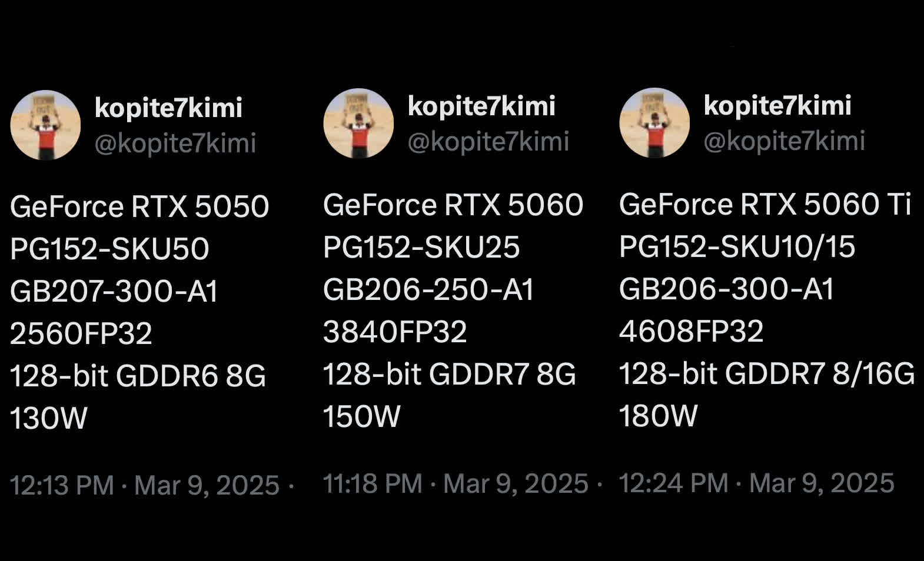The width and height of the screenshot is (924, 561).
Task: Click the "GB207-300-A1" text line
Action: 114,291
